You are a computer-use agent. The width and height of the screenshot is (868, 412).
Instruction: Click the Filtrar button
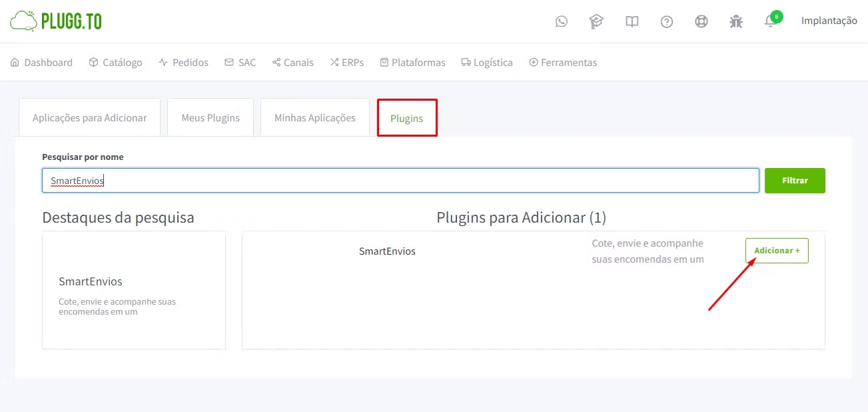point(795,181)
